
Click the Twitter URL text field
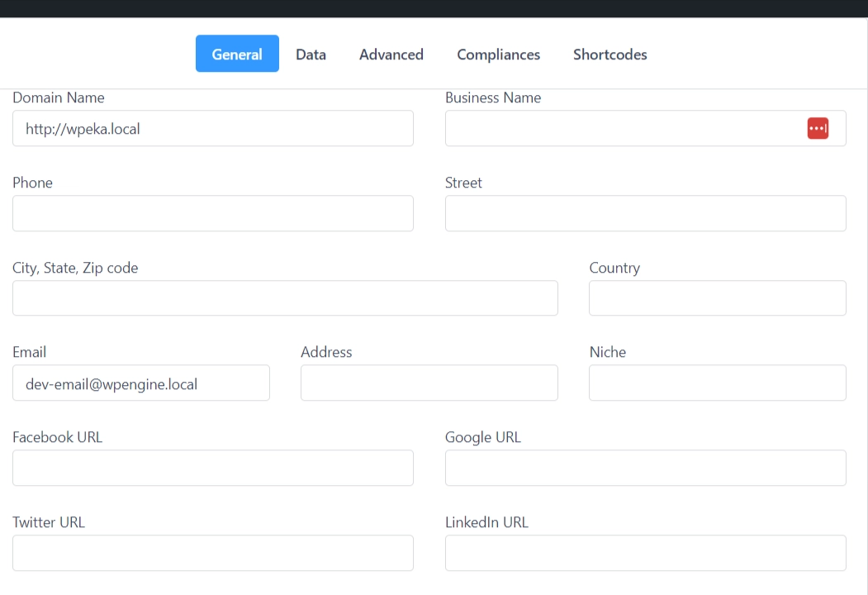pos(212,553)
